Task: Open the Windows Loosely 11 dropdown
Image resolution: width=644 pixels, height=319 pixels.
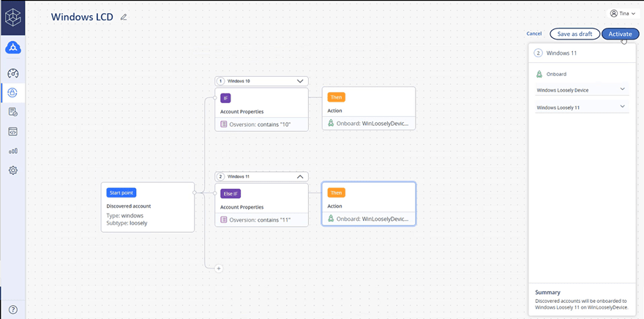Action: coord(582,108)
